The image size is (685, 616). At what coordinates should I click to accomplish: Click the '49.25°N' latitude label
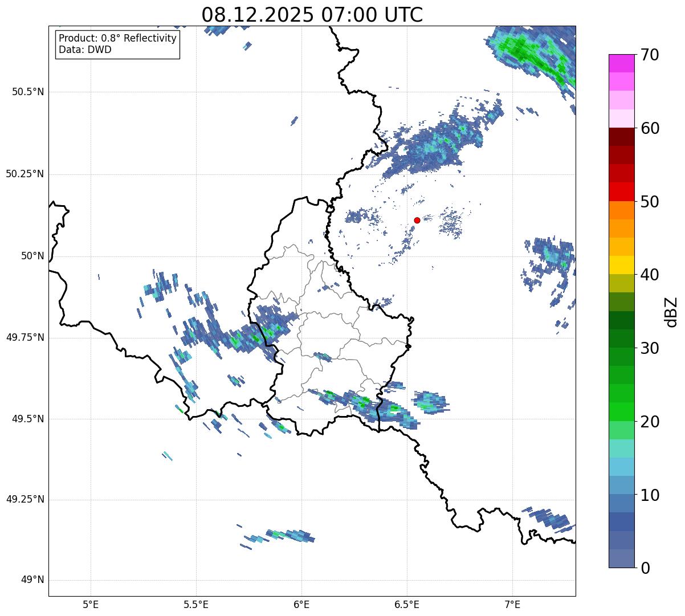click(25, 499)
